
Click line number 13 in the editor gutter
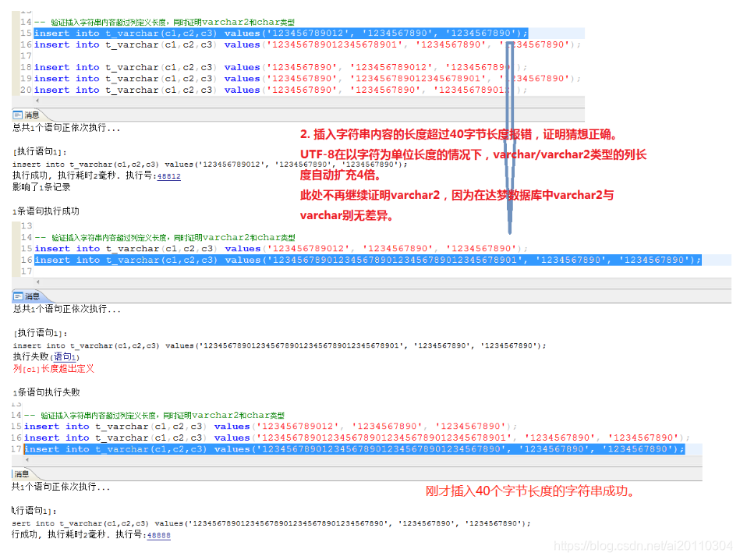click(27, 225)
